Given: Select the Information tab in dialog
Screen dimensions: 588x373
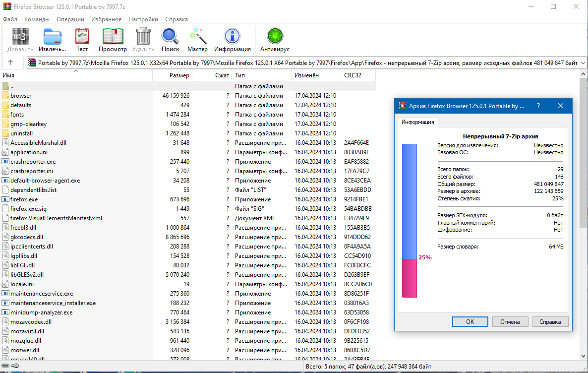Looking at the screenshot, I should pyautogui.click(x=417, y=122).
